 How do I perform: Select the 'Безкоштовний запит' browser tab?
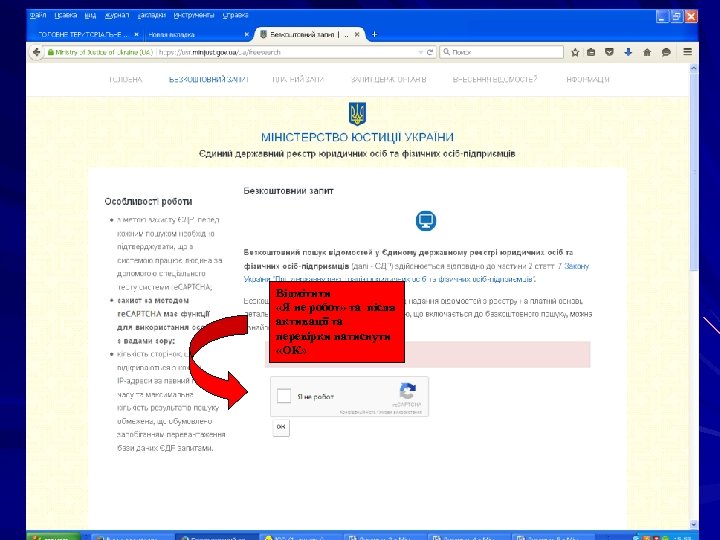click(309, 34)
